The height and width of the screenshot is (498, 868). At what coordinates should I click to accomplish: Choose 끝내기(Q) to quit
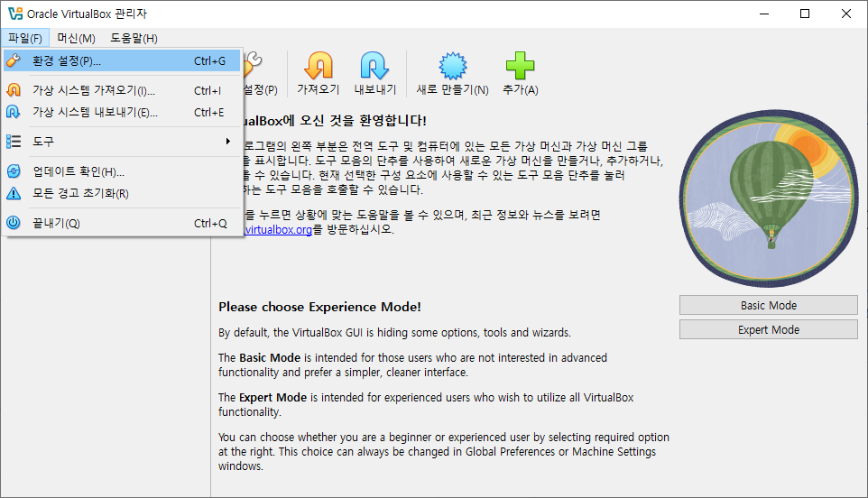coord(122,223)
